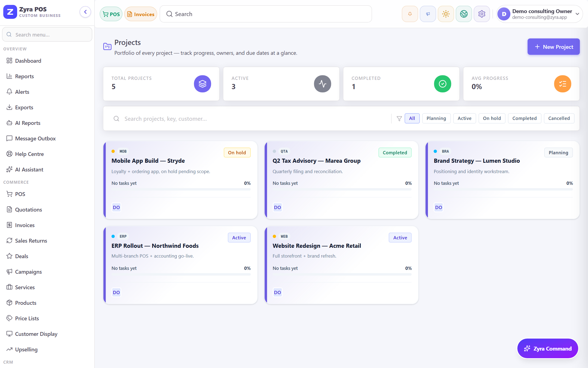Show Completed projects only
This screenshot has width=588, height=368.
click(x=524, y=118)
